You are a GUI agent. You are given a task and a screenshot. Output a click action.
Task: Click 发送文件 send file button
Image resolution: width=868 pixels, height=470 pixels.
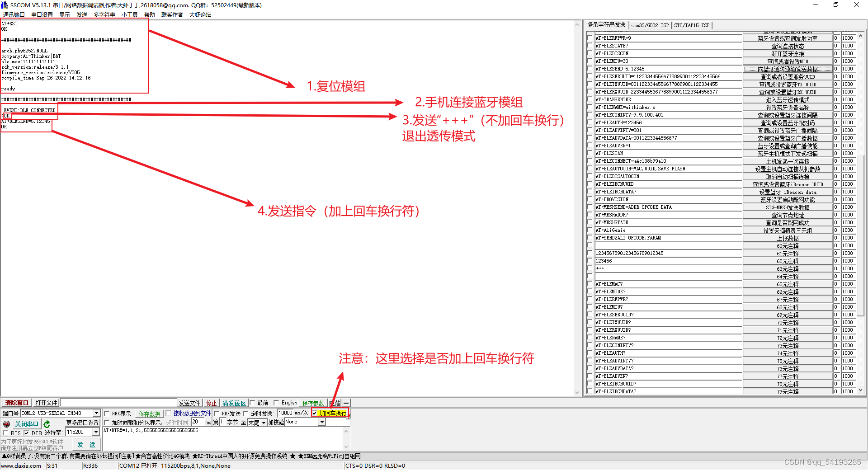[189, 403]
